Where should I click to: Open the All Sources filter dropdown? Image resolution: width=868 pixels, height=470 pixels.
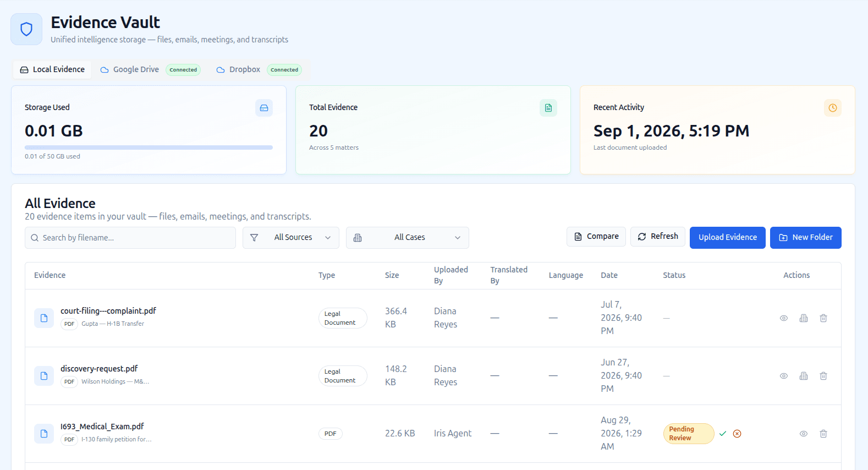coord(291,238)
